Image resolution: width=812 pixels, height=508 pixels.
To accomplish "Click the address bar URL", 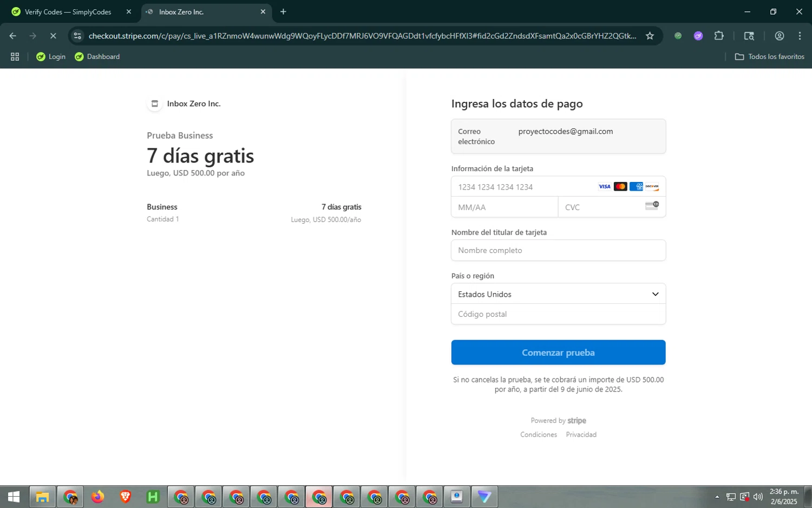I will [x=363, y=36].
